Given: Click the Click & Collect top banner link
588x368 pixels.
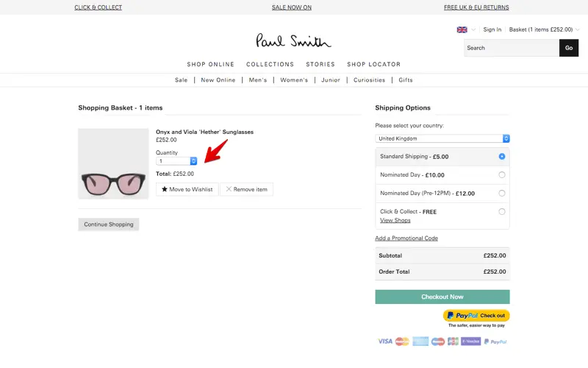Looking at the screenshot, I should coord(98,7).
